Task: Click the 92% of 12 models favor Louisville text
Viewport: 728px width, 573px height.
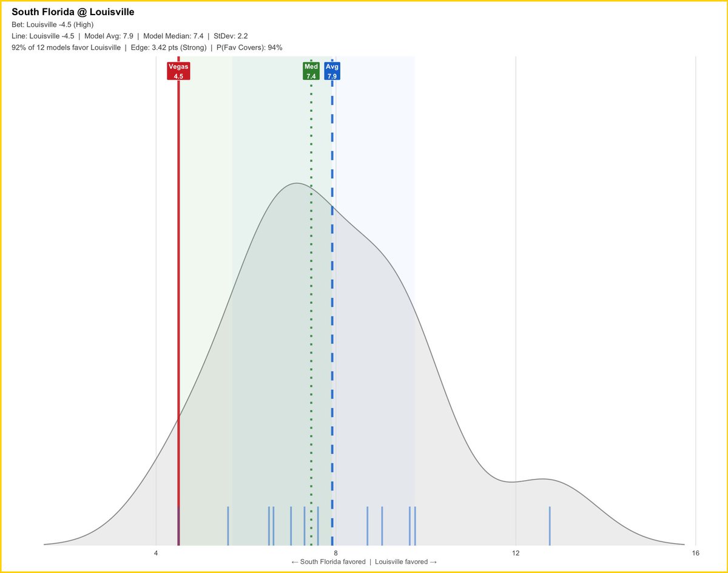Action: [x=66, y=47]
